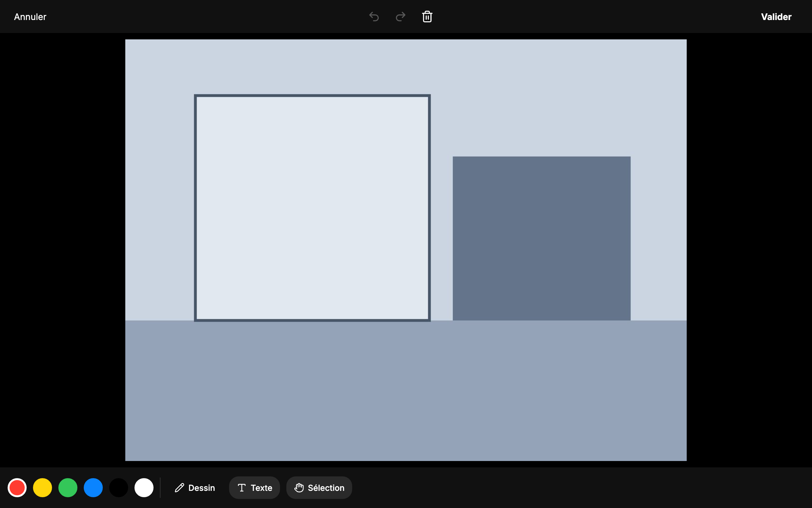Confirm changes with Valider
The image size is (812, 508).
776,17
